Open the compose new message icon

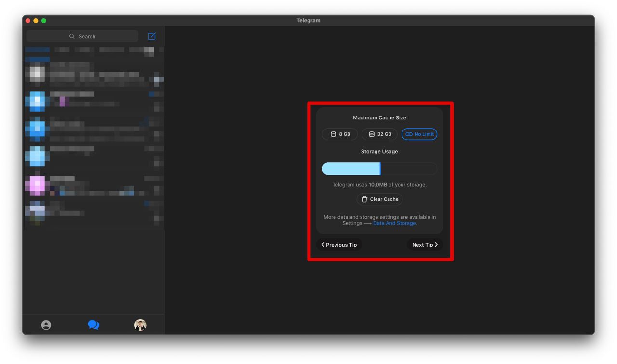[152, 36]
